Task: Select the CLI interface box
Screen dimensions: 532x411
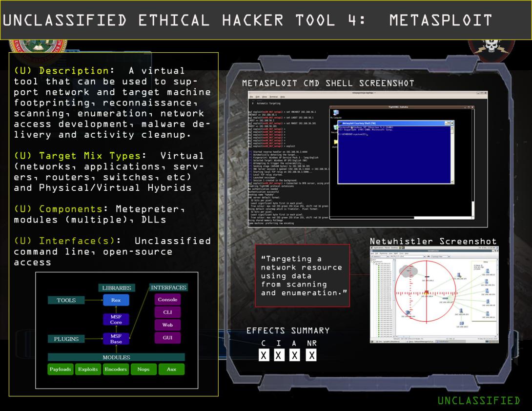Action: point(167,312)
